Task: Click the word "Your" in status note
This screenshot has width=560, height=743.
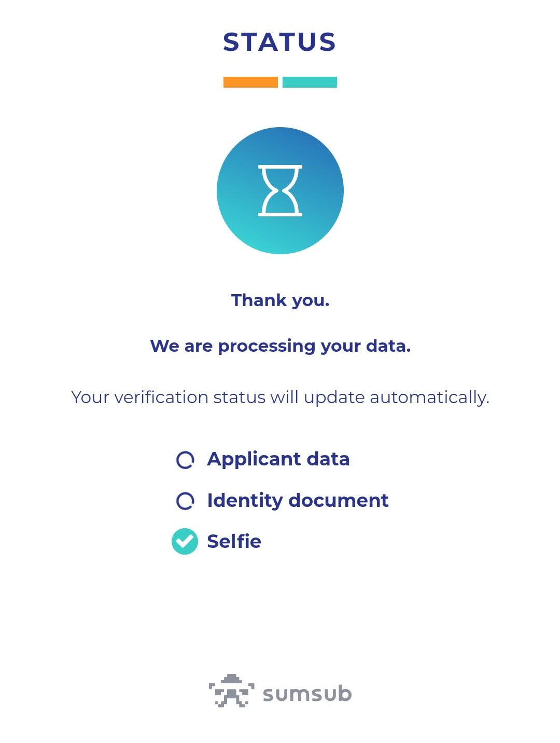Action: pos(90,397)
